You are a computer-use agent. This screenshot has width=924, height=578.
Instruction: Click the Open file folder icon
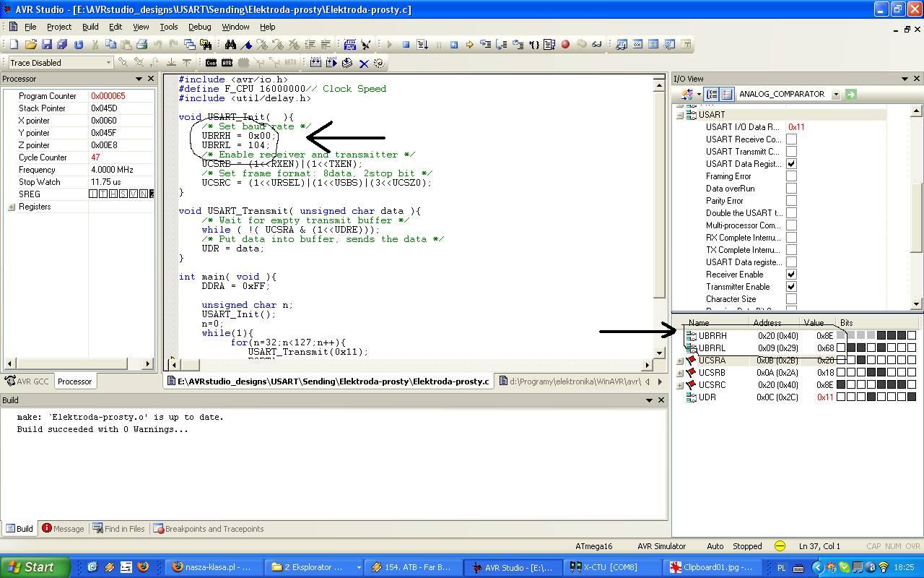(30, 45)
